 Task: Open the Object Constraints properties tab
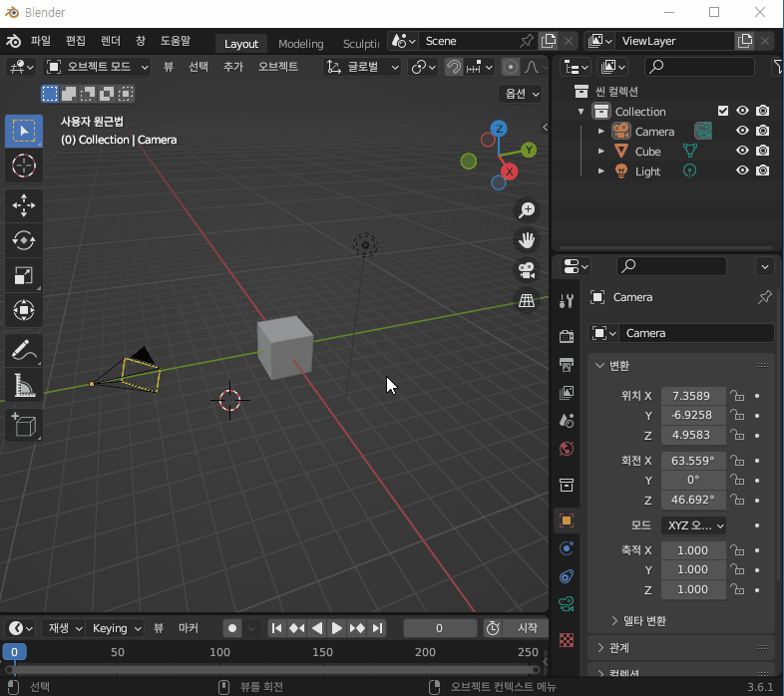[567, 576]
